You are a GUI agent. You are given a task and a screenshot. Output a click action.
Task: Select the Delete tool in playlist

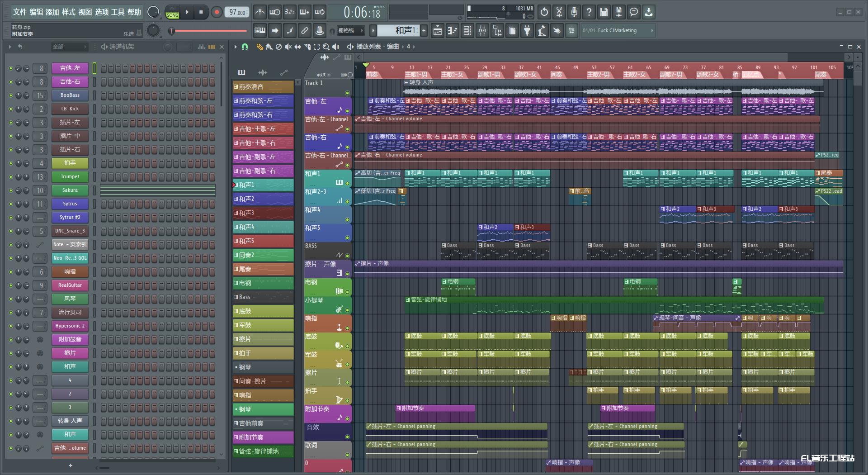(x=278, y=47)
